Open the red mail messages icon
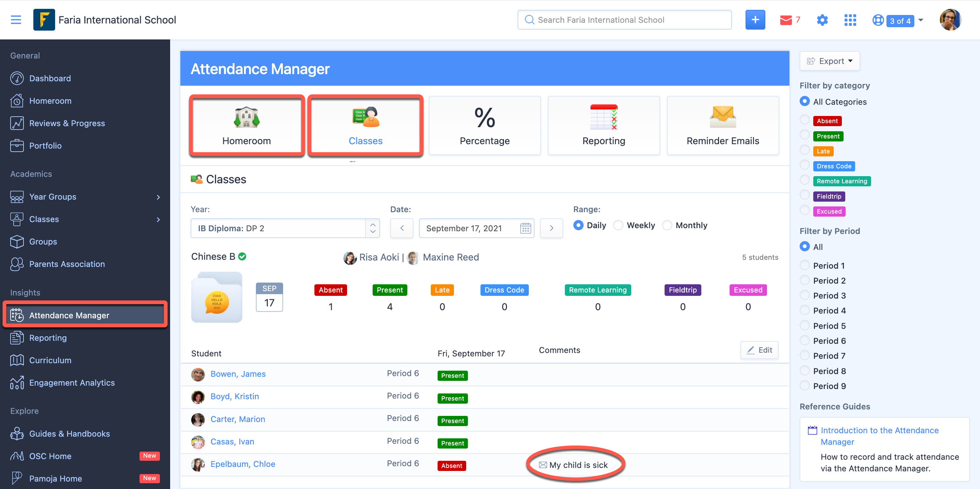 (786, 20)
